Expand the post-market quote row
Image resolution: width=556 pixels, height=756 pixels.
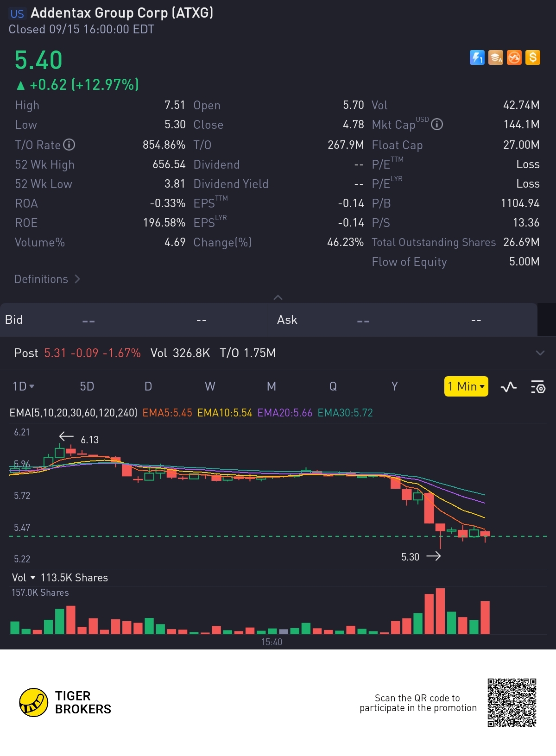pos(540,353)
